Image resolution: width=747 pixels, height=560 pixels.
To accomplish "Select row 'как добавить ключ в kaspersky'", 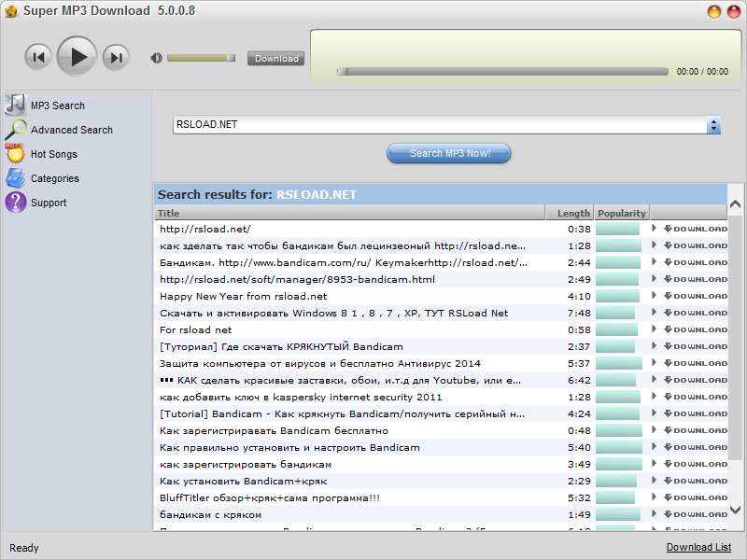I will point(441,398).
